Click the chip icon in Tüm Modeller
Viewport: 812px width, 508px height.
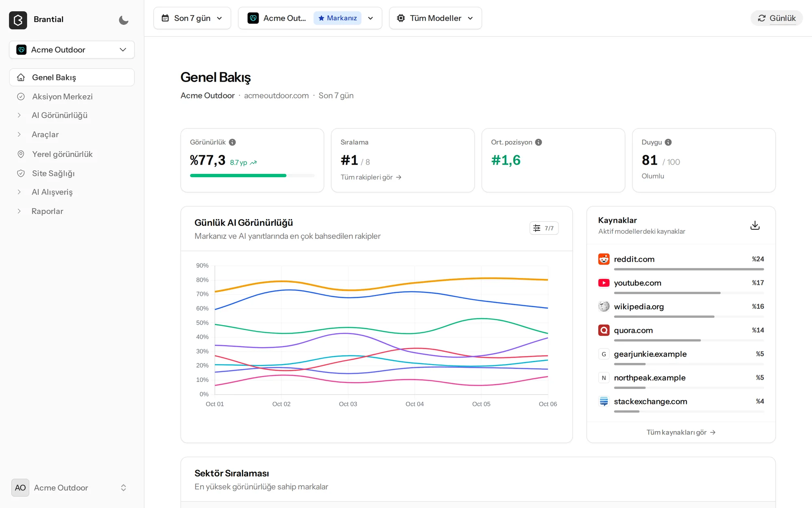[401, 18]
